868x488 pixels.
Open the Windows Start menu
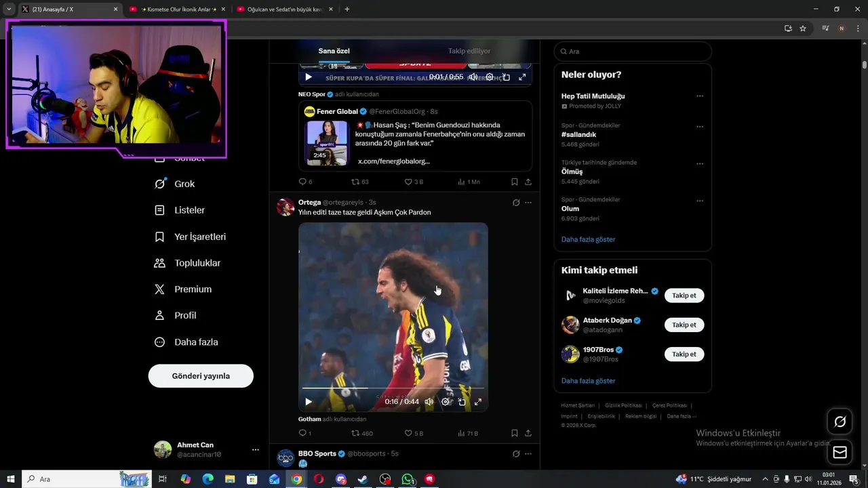[10, 479]
